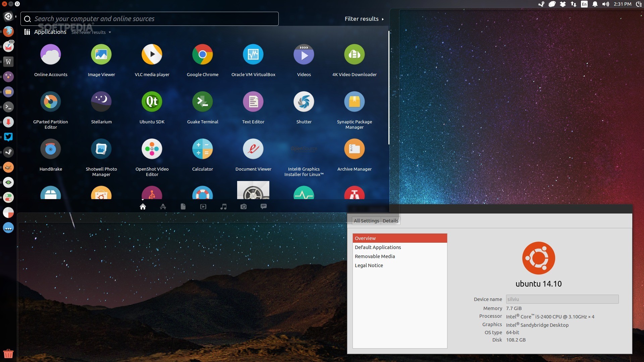Screen dimensions: 644x362
Task: Click the Device name field
Action: pos(562,299)
